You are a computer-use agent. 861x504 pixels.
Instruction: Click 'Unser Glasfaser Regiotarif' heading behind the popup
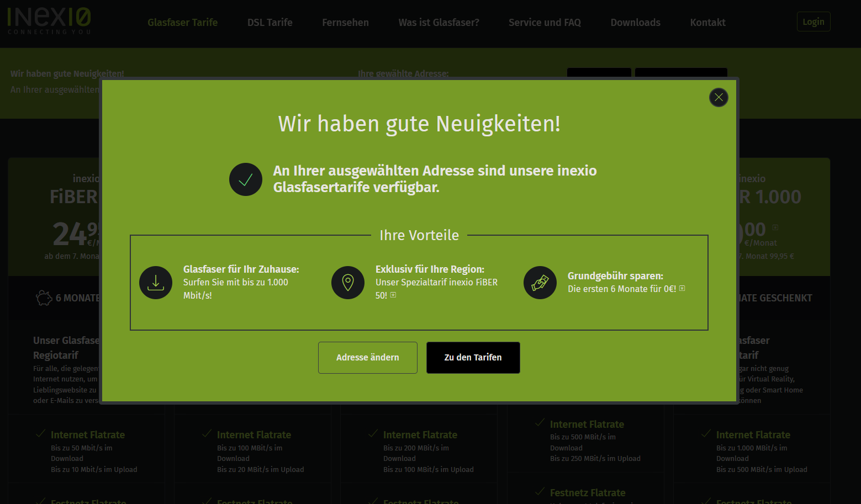click(66, 348)
